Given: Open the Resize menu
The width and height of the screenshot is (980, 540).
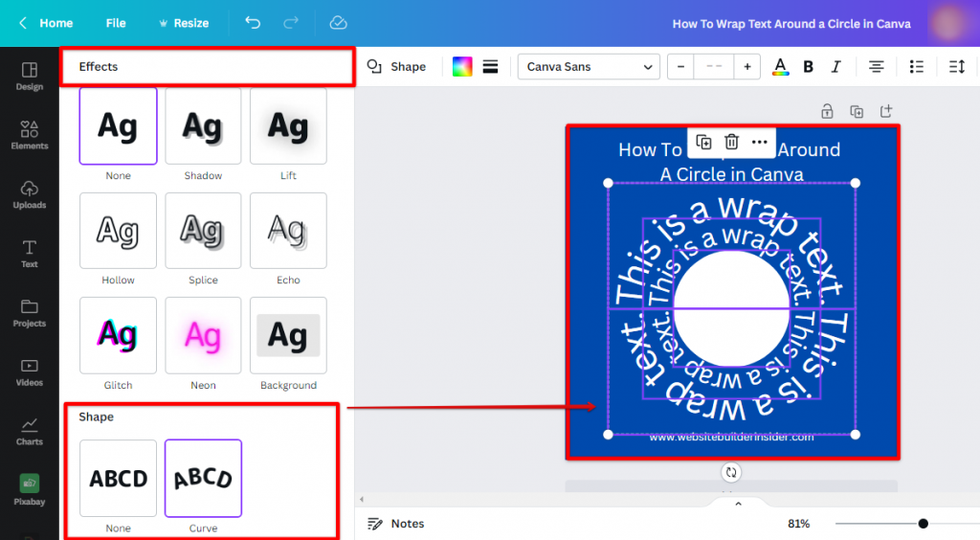Looking at the screenshot, I should 184,23.
